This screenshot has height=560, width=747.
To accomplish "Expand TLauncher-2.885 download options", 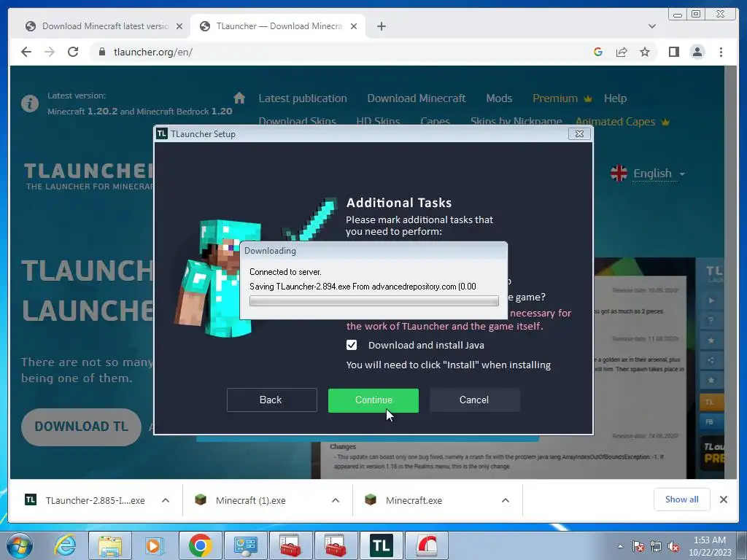I will 166,500.
